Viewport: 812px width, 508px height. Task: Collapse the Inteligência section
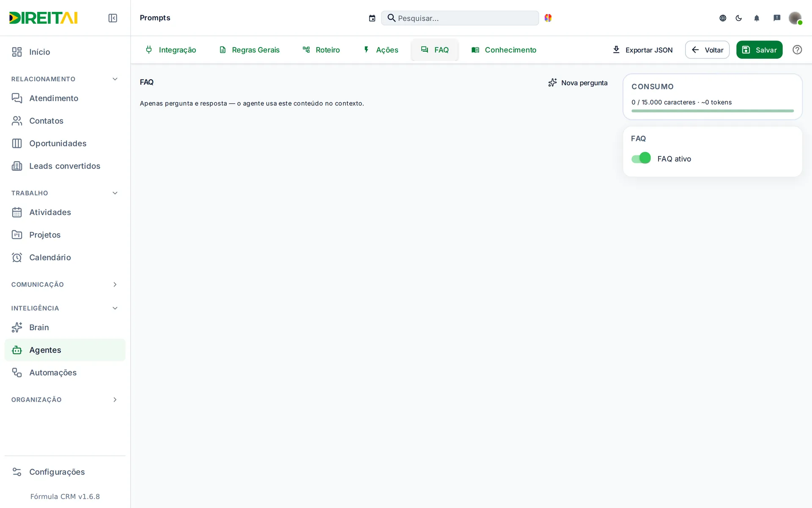tap(65, 308)
